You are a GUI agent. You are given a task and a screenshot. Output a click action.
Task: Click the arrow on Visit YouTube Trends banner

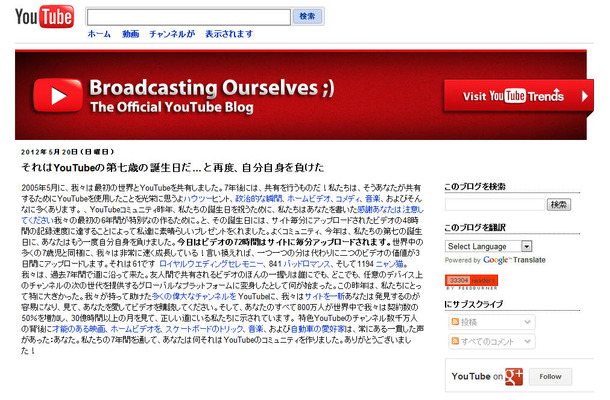[585, 96]
